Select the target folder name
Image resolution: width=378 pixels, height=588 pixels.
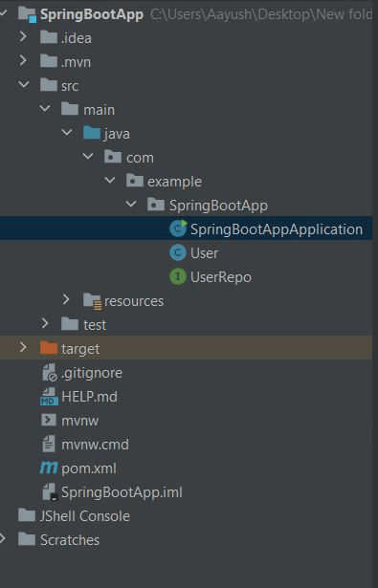(x=80, y=349)
